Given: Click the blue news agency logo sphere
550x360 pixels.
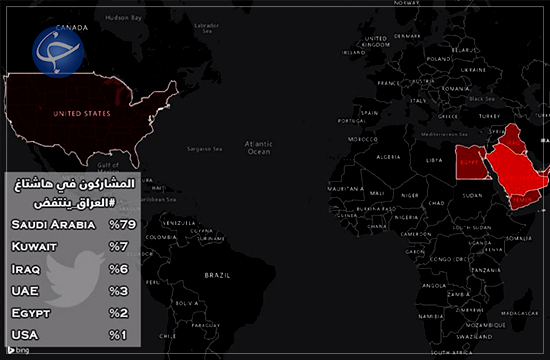Looking at the screenshot, I should (58, 52).
